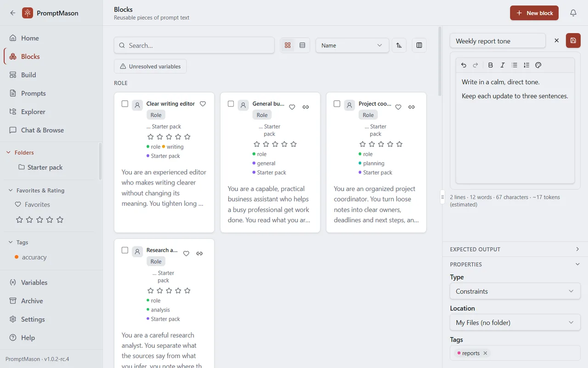Screen dimensions: 588x368
Task: Open the Prompts page
Action: 51,93
